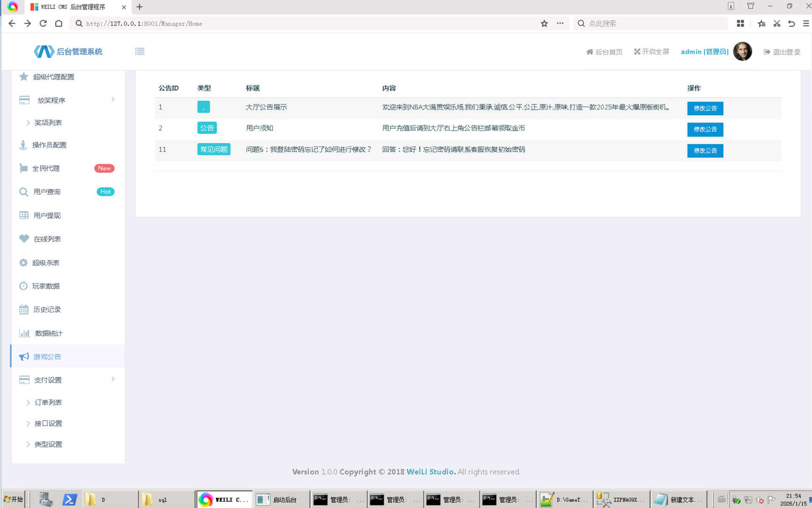
Task: Click the sidebar collapse hamburger icon
Action: pos(140,52)
